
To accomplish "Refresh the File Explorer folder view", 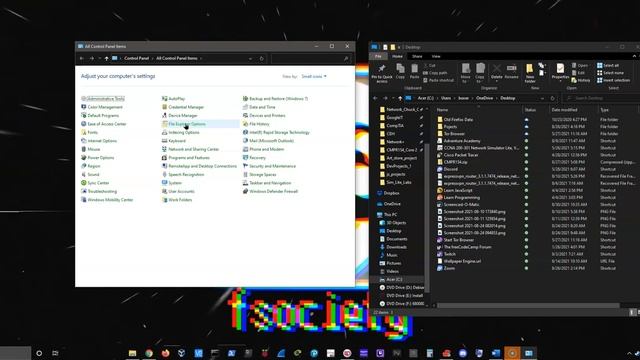I will (553, 98).
